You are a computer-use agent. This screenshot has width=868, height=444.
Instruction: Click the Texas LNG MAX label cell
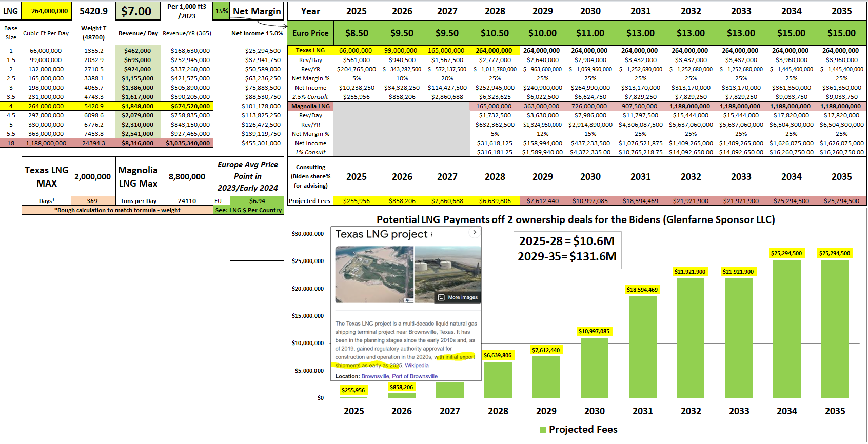(47, 177)
